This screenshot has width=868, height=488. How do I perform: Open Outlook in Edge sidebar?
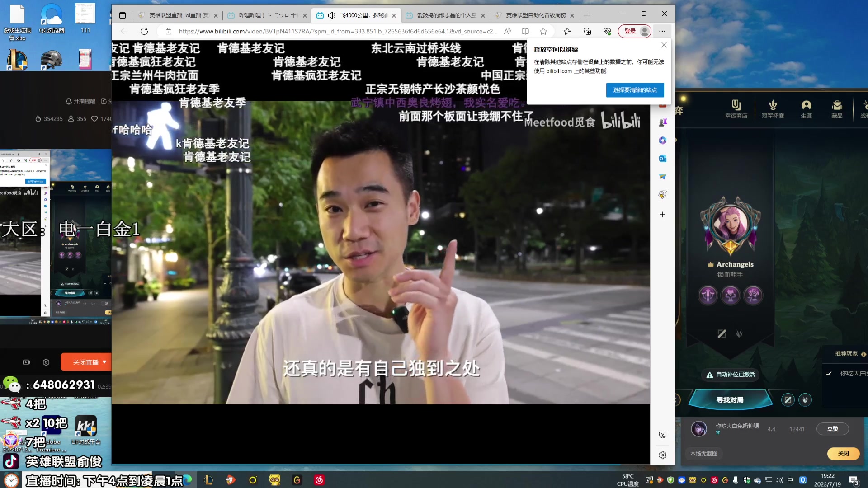pos(662,159)
